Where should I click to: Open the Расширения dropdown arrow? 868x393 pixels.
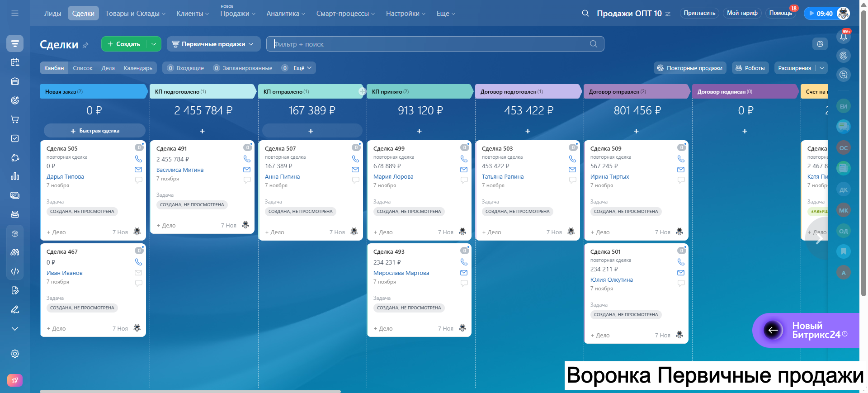(x=822, y=68)
